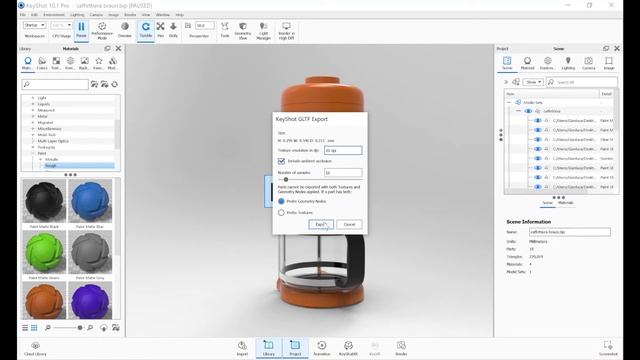Switch library to list view icon
Image resolution: width=640 pixels, height=360 pixels.
25,328
